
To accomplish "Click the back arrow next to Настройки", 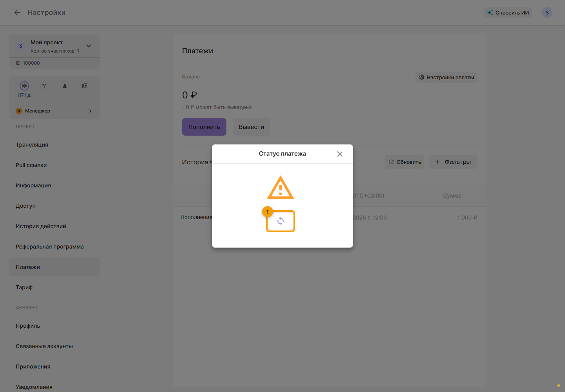I will pos(17,13).
